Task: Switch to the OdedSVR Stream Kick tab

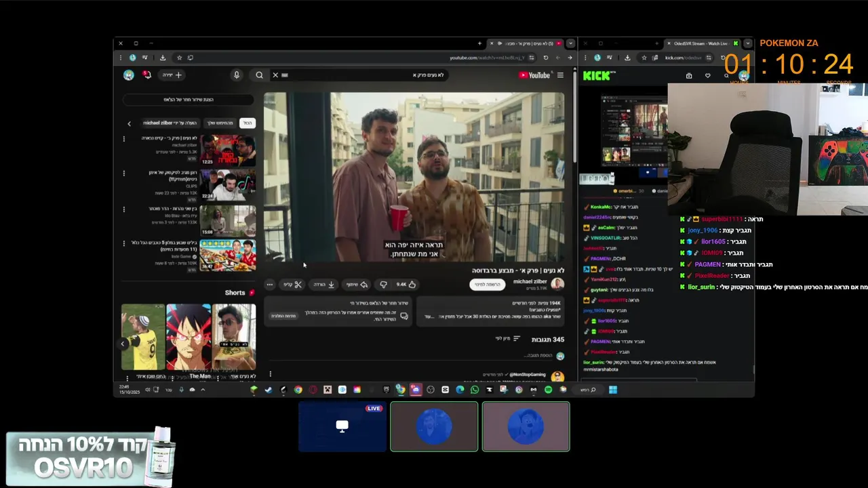Action: point(702,43)
